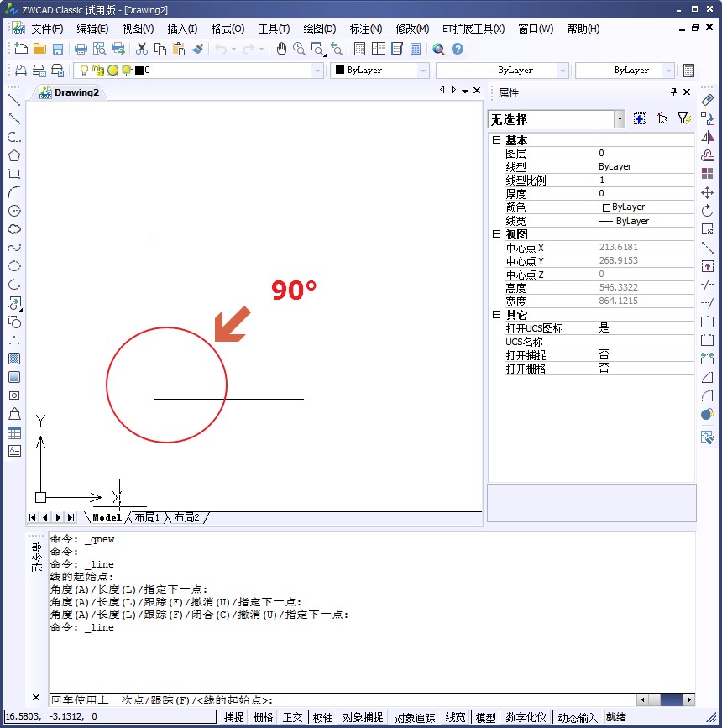This screenshot has height=728, width=722.
Task: Activate the Pan tool in toolbar
Action: (x=281, y=48)
